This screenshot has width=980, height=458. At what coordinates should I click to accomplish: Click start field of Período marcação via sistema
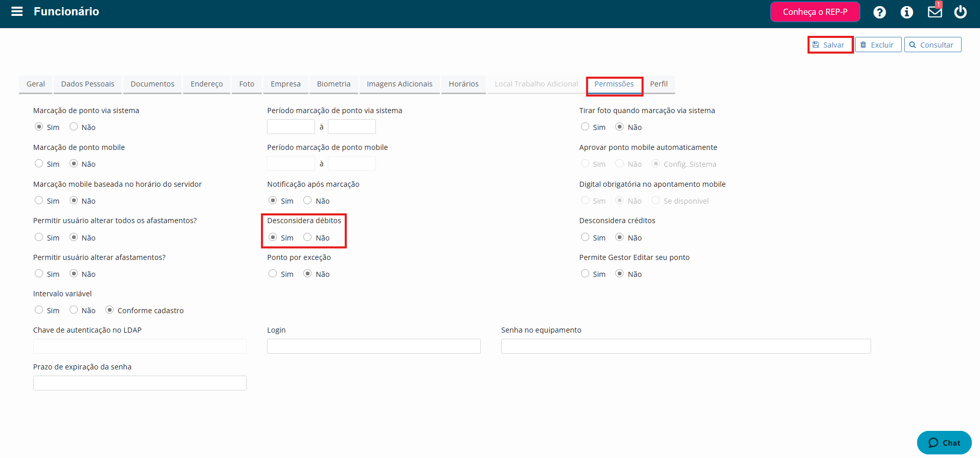(291, 126)
